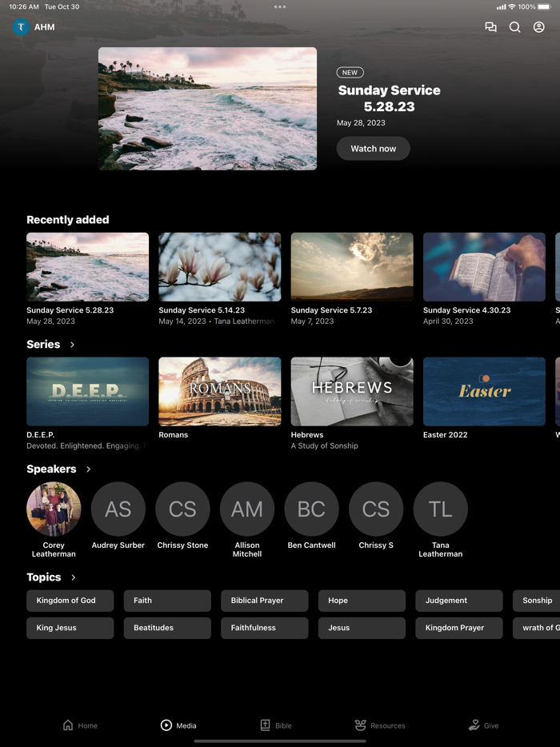Tap the battery status indicator
This screenshot has width=560, height=747.
544,6
